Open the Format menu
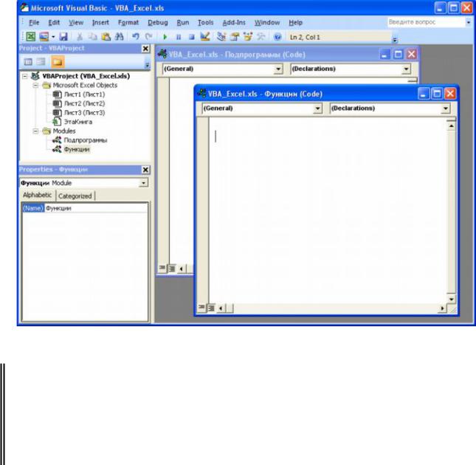This screenshot has width=476, height=465. tap(128, 22)
